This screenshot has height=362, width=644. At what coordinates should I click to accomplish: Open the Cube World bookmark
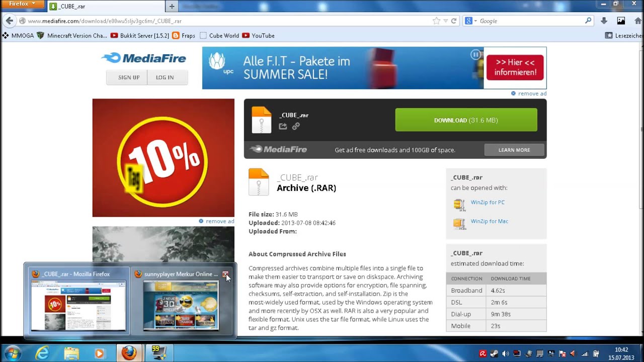tap(219, 36)
